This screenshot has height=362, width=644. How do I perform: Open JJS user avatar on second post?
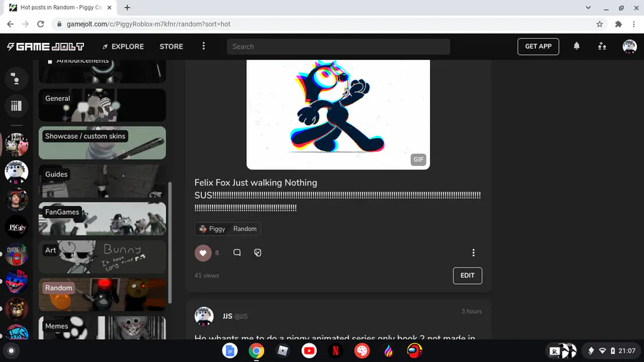tap(204, 316)
